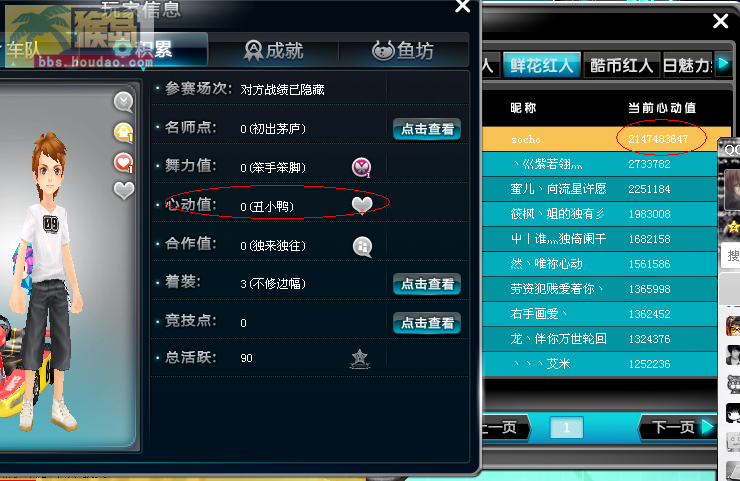Click the star medal icon in 总活跃 row
This screenshot has height=481, width=740.
point(360,359)
